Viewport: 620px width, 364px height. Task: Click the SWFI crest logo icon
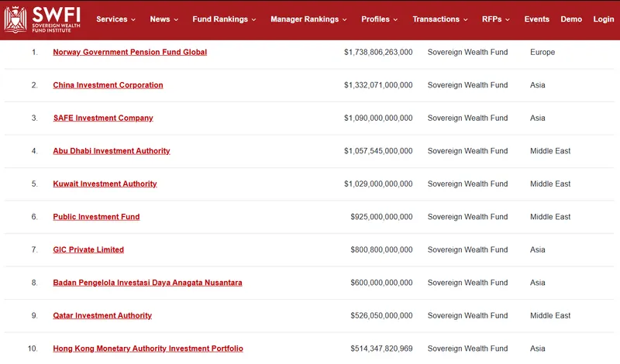pyautogui.click(x=15, y=19)
